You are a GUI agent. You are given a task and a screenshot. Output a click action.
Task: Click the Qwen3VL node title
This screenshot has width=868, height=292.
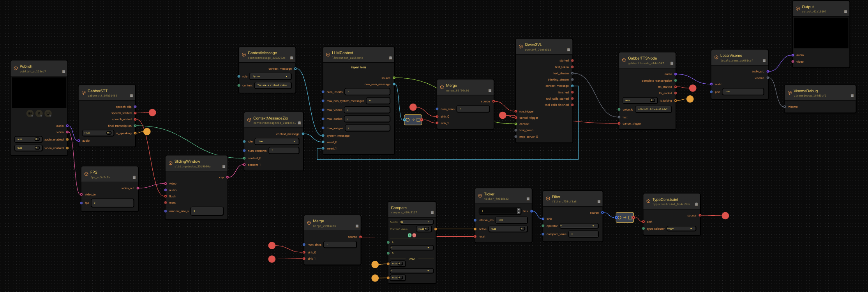pyautogui.click(x=533, y=45)
